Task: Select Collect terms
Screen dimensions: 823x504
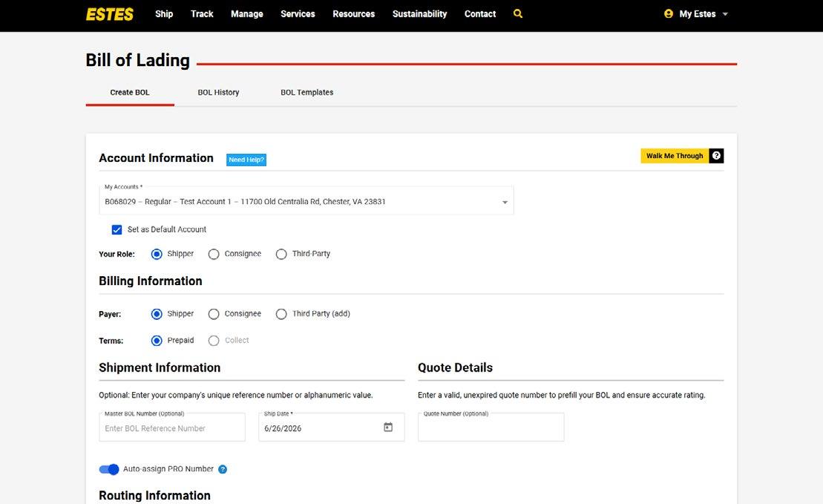Action: pos(214,341)
